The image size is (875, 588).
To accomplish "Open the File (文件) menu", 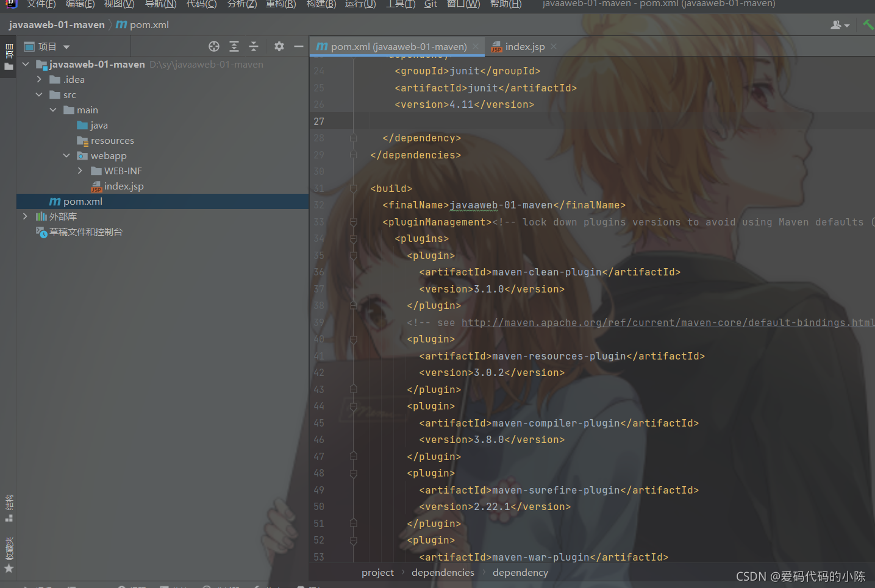I will pos(41,4).
